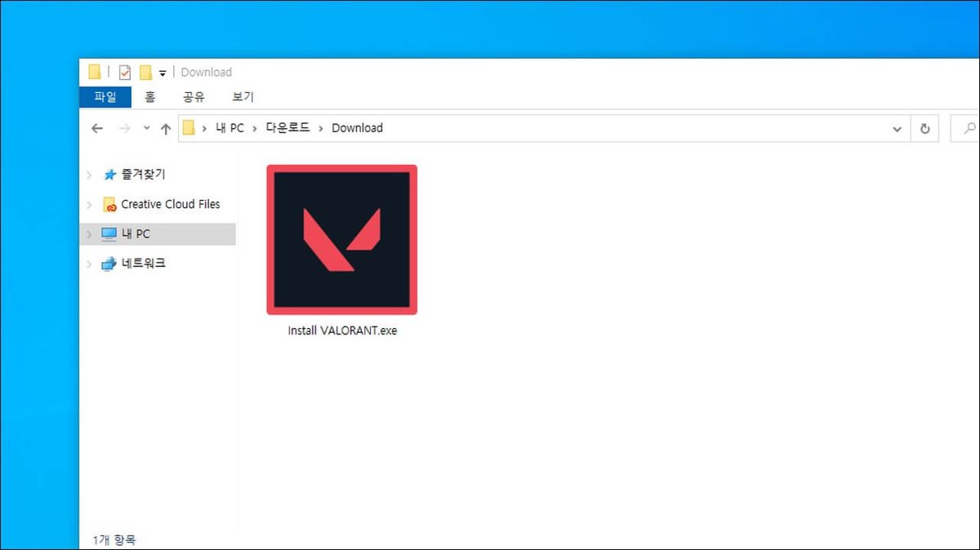Click the Creative Cloud Files folder icon
The image size is (980, 550).
(109, 204)
